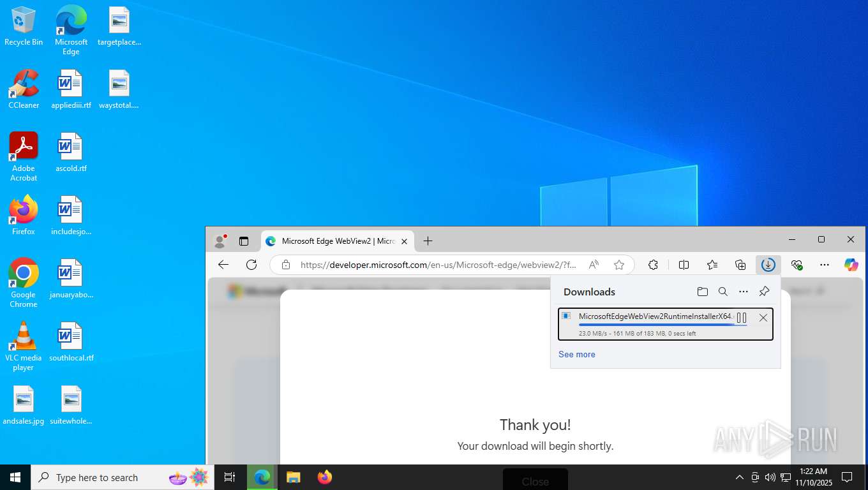Open the Firefox desktop shortcut
This screenshot has height=490, width=868.
pyautogui.click(x=24, y=216)
